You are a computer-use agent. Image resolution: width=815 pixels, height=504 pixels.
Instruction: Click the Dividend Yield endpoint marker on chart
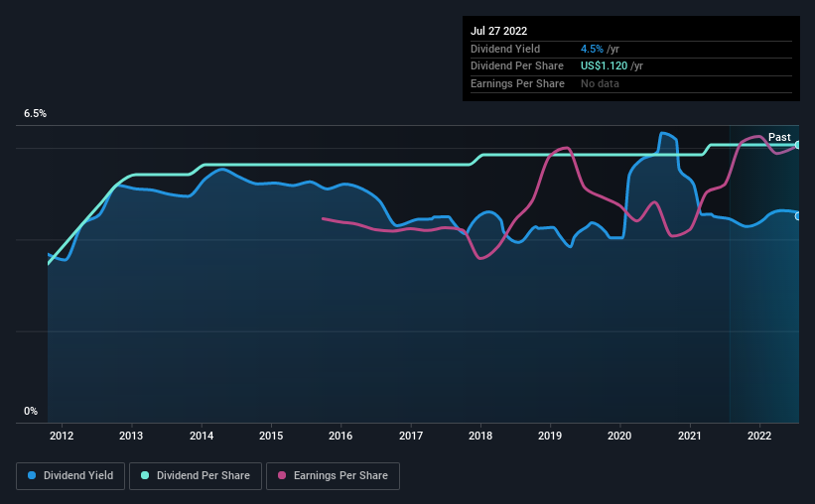tap(798, 216)
